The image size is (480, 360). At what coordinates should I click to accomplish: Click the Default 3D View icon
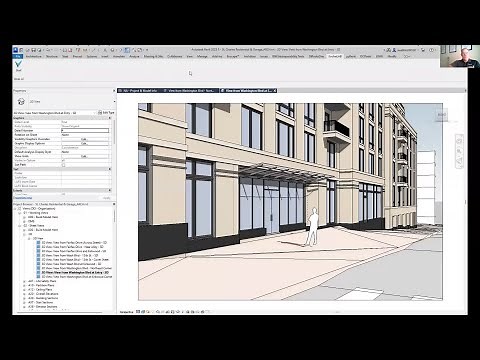pyautogui.click(x=113, y=50)
